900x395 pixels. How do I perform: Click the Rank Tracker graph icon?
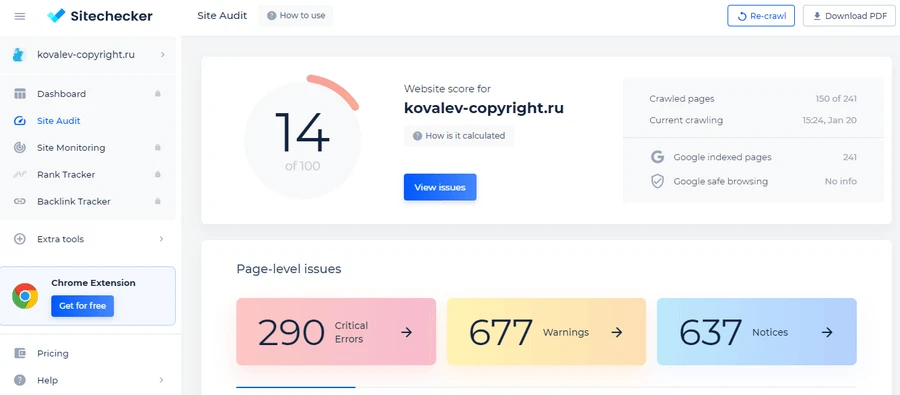[20, 175]
